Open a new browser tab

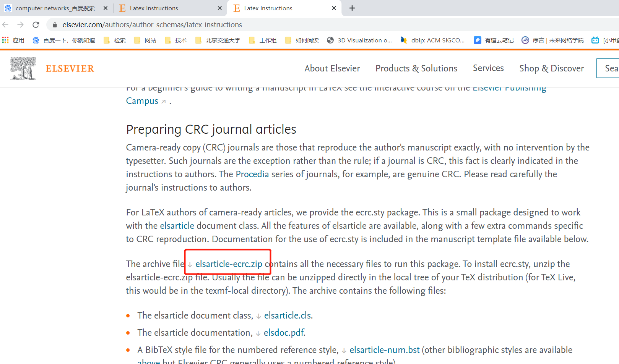tap(352, 8)
